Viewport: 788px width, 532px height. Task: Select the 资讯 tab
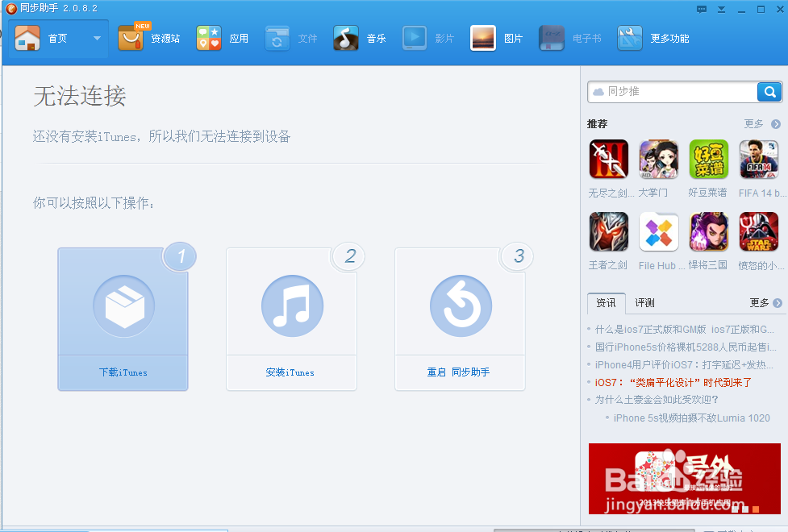(606, 302)
